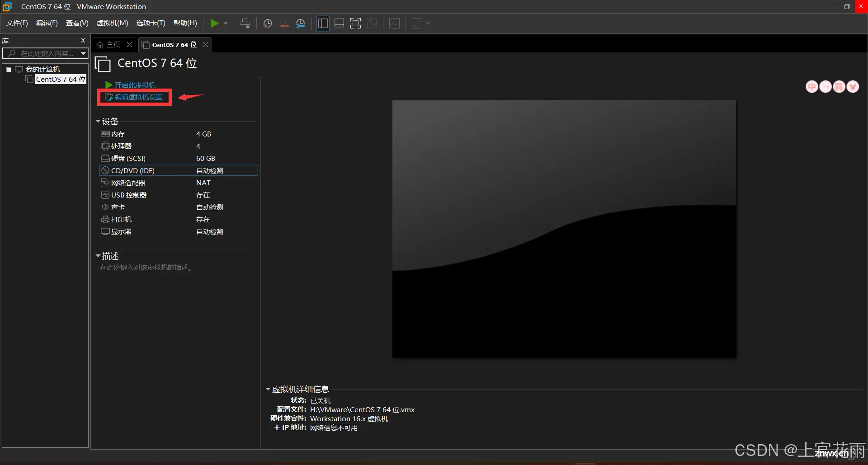Open the 文件(F) menu
Screen dimensions: 868x465
click(x=17, y=23)
